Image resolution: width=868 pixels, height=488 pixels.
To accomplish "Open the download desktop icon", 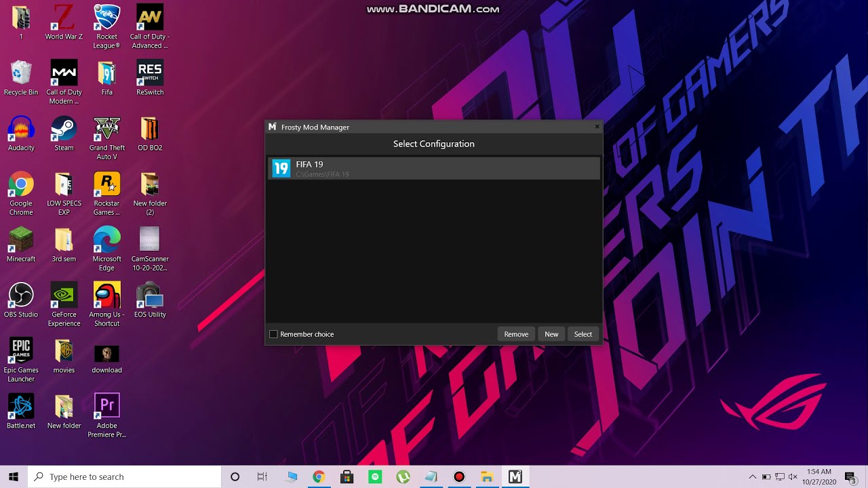I will click(x=107, y=357).
